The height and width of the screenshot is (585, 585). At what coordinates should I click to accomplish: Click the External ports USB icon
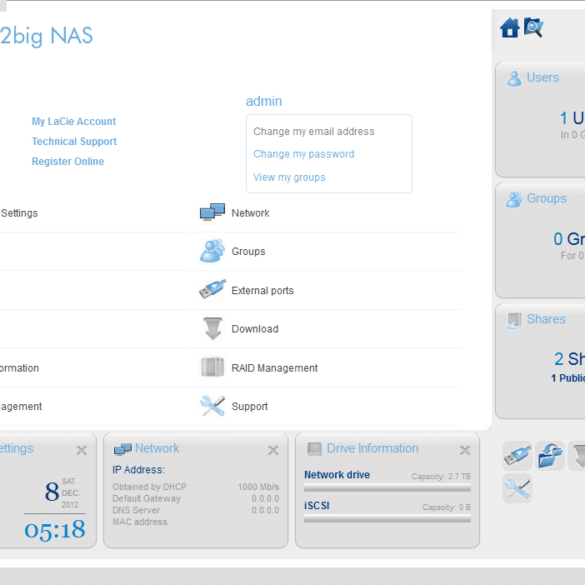212,290
